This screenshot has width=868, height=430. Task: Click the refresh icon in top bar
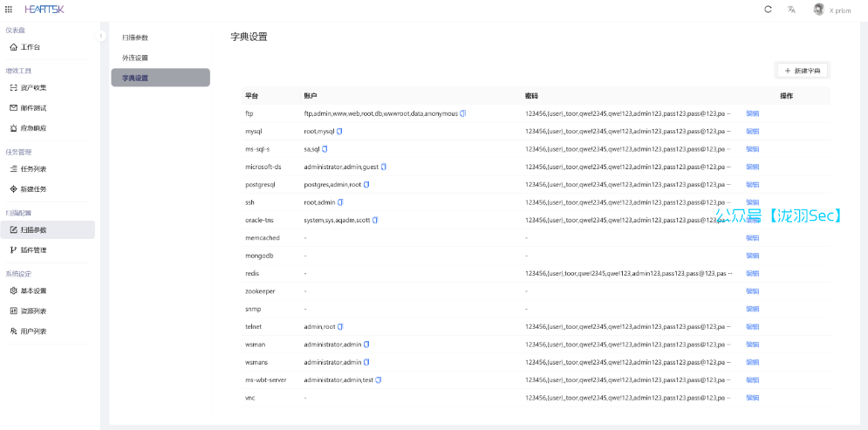point(768,10)
